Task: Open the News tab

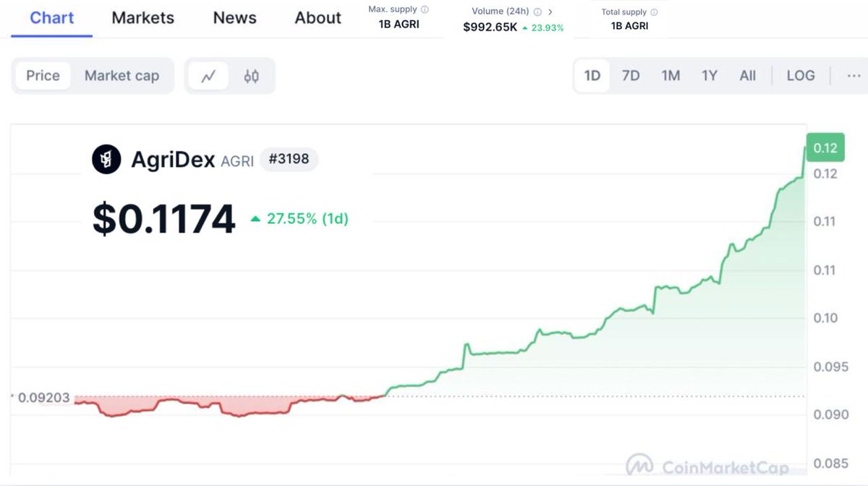Action: tap(234, 18)
